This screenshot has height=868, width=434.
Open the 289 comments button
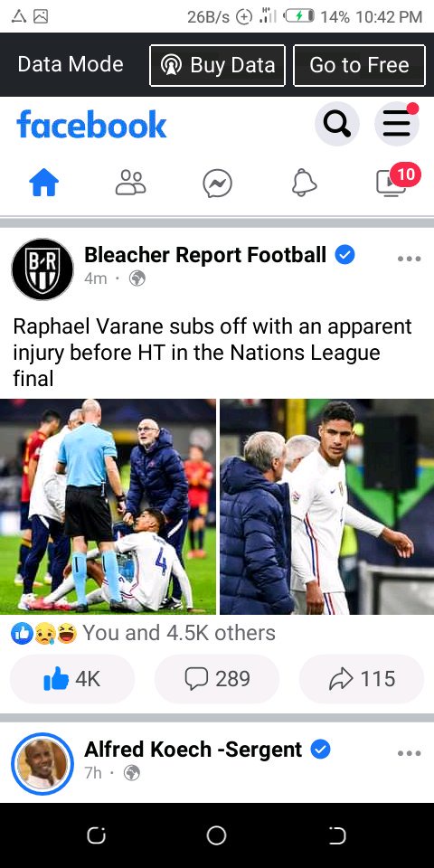point(217,679)
